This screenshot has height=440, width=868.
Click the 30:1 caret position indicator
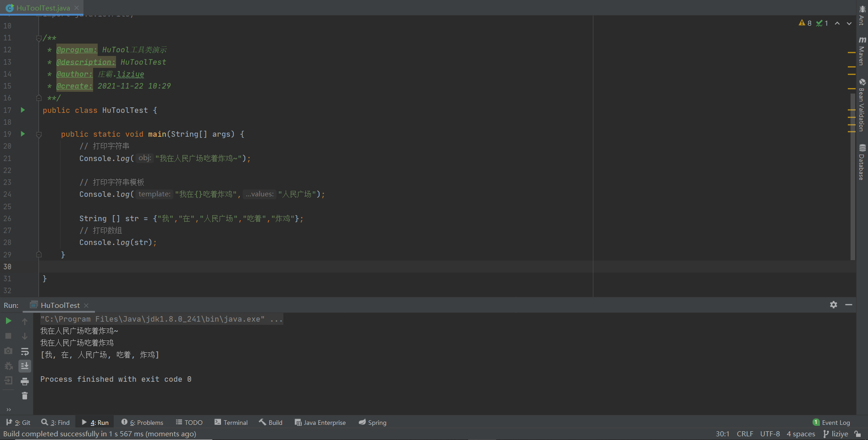click(x=722, y=434)
